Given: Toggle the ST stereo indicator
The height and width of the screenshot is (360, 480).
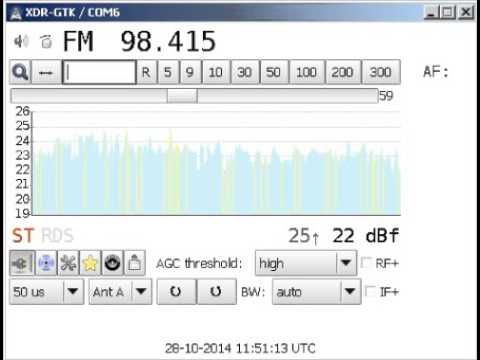Looking at the screenshot, I should 23,235.
